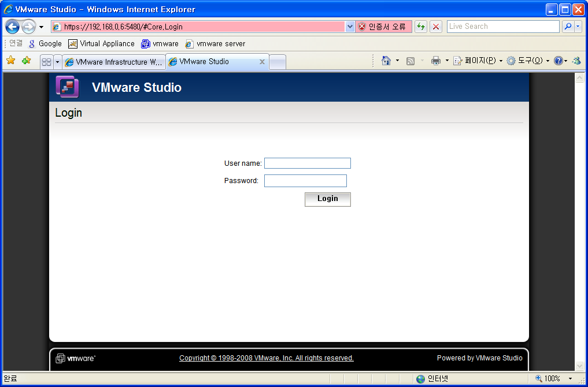The image size is (588, 387).
Task: Click the Login button
Action: coord(328,199)
